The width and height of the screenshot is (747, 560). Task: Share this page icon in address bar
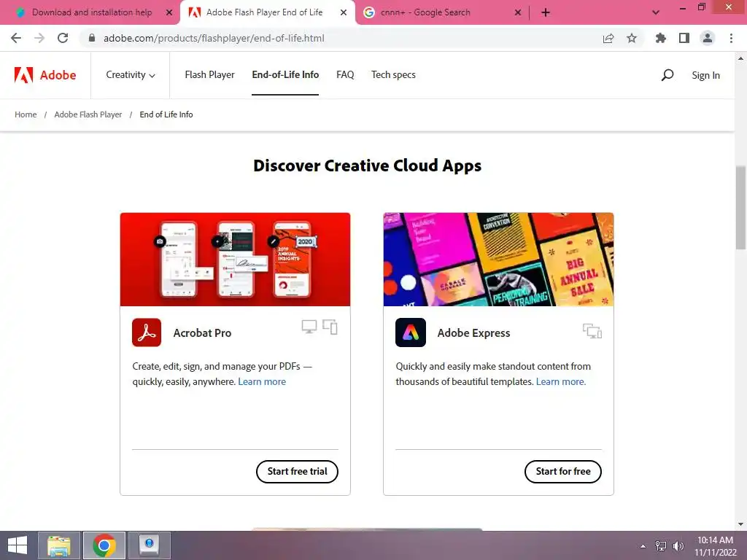[608, 38]
